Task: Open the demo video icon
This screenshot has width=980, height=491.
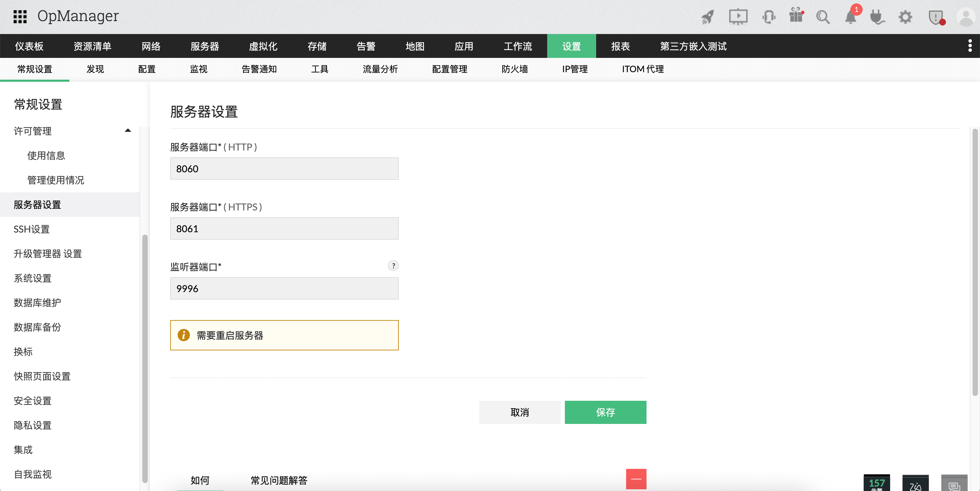Action: coord(738,17)
